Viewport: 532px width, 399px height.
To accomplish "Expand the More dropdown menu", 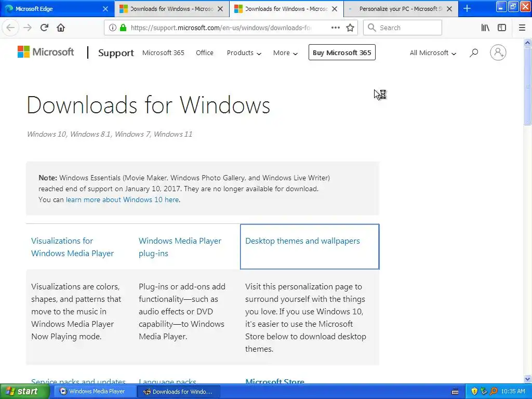I will pos(285,52).
